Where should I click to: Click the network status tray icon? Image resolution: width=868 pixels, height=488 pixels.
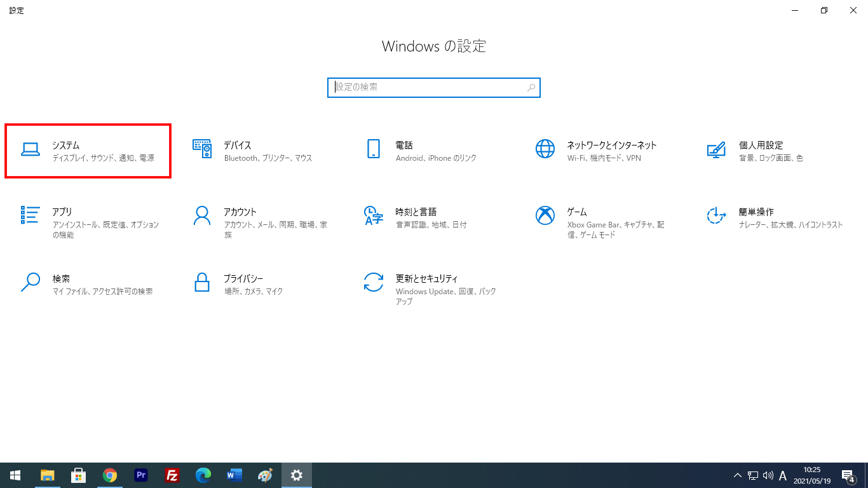[753, 475]
